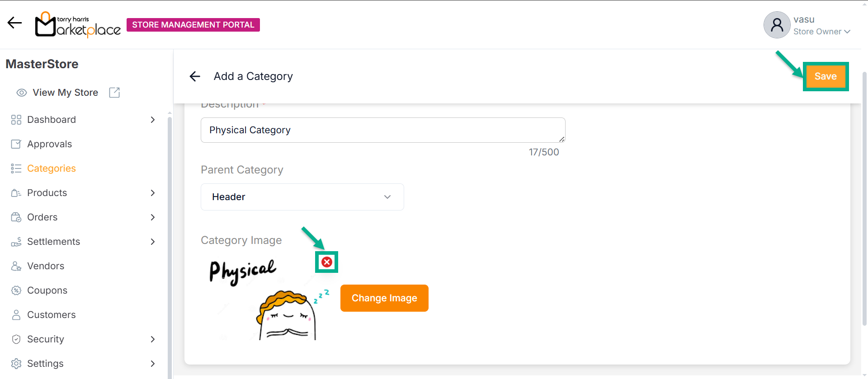This screenshot has width=868, height=379.
Task: Click the Approvals sidebar icon
Action: 16,144
